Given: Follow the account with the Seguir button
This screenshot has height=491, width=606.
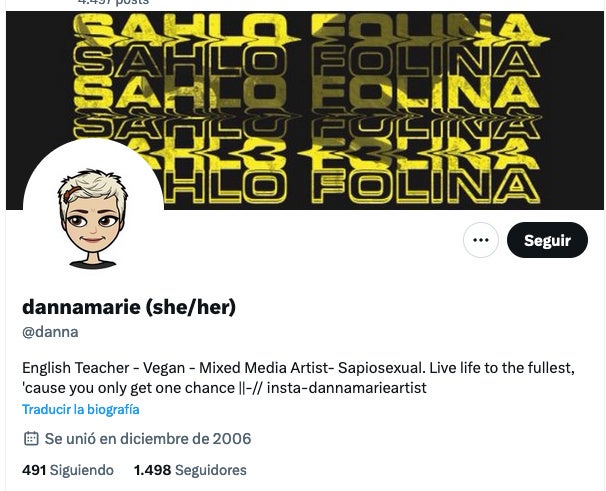Looking at the screenshot, I should click(547, 240).
